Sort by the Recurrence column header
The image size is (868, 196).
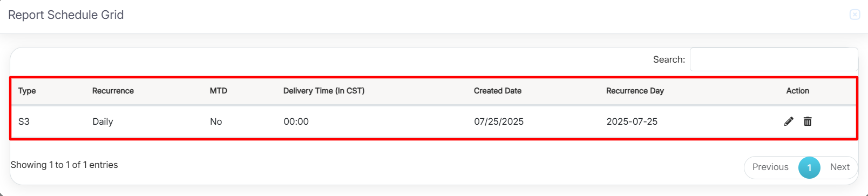113,91
